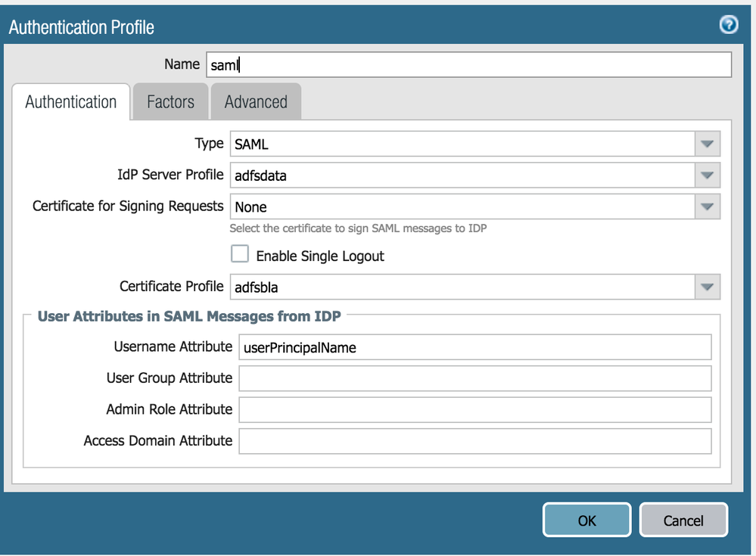Expand the Type dropdown arrow
Viewport: 756px width, 556px height.
point(707,144)
